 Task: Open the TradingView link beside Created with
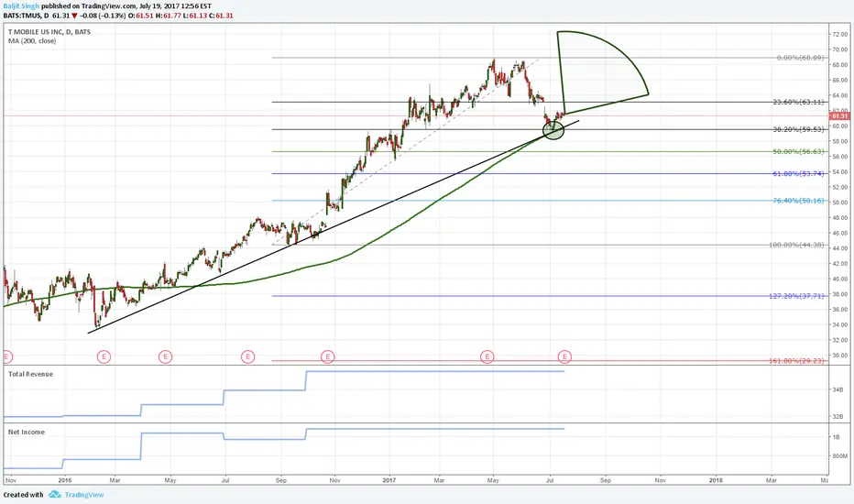pyautogui.click(x=84, y=495)
